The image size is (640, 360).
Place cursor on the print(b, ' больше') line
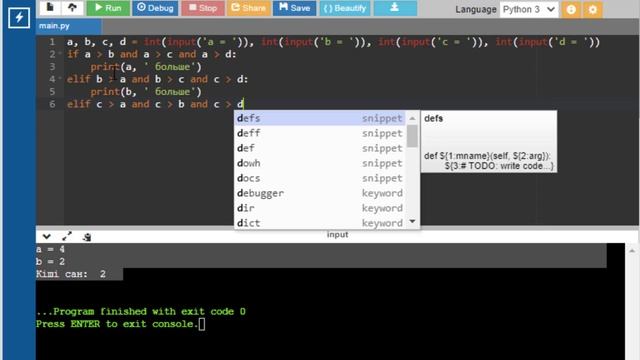[146, 91]
